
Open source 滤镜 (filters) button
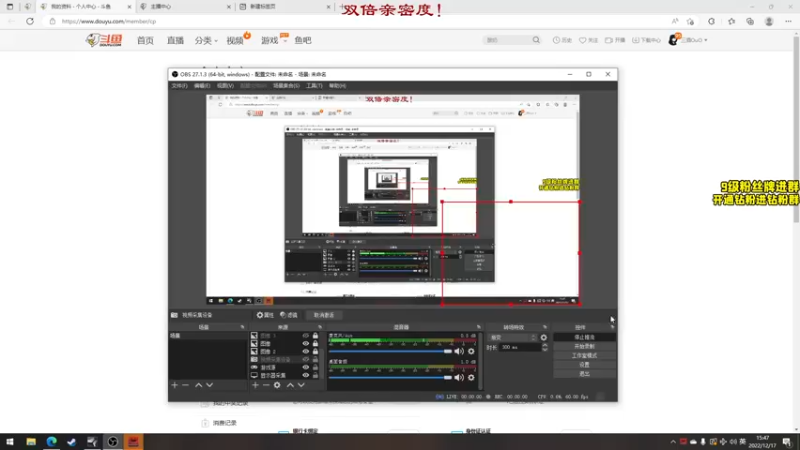[x=289, y=315]
